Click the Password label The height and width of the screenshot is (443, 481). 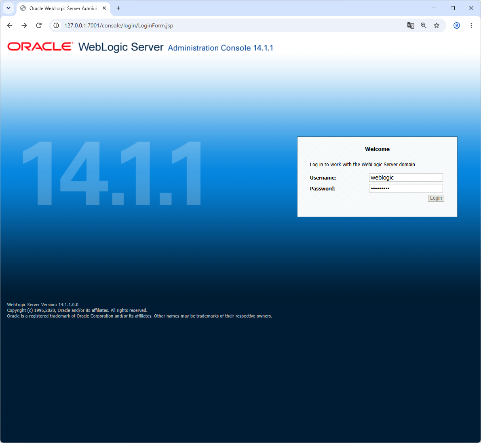pos(322,189)
